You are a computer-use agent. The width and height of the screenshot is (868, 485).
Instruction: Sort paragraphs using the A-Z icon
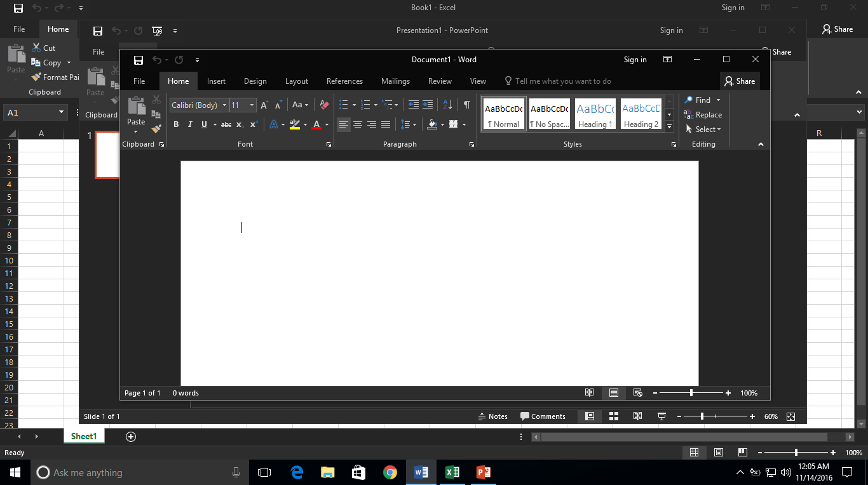pos(447,105)
